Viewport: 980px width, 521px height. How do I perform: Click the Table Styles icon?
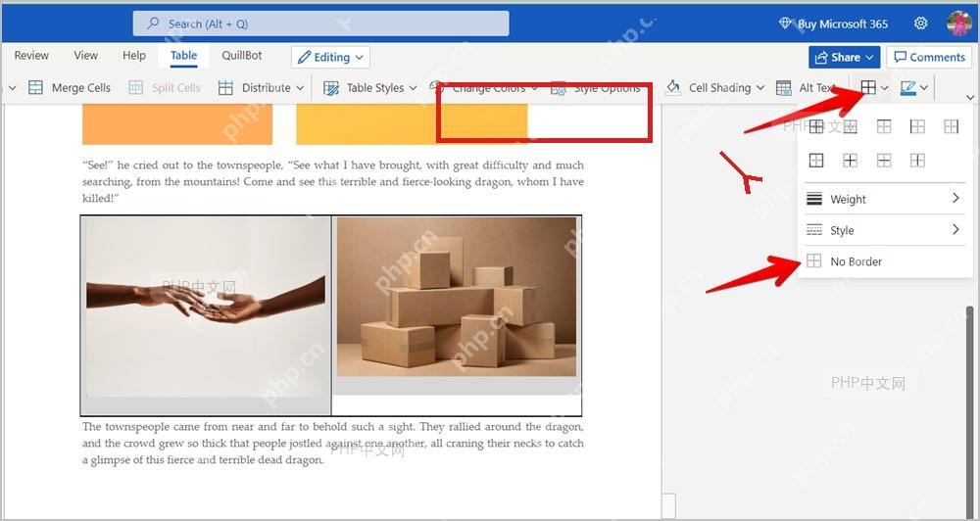(331, 87)
